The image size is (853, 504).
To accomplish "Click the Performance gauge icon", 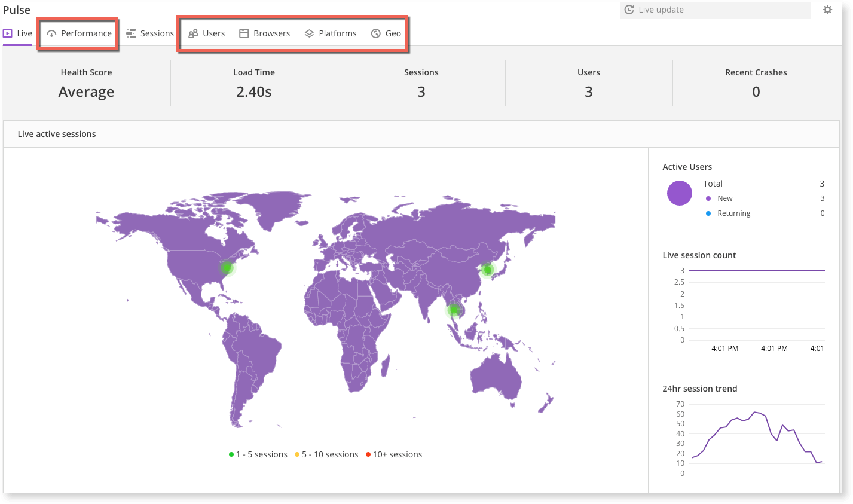I will (x=51, y=33).
